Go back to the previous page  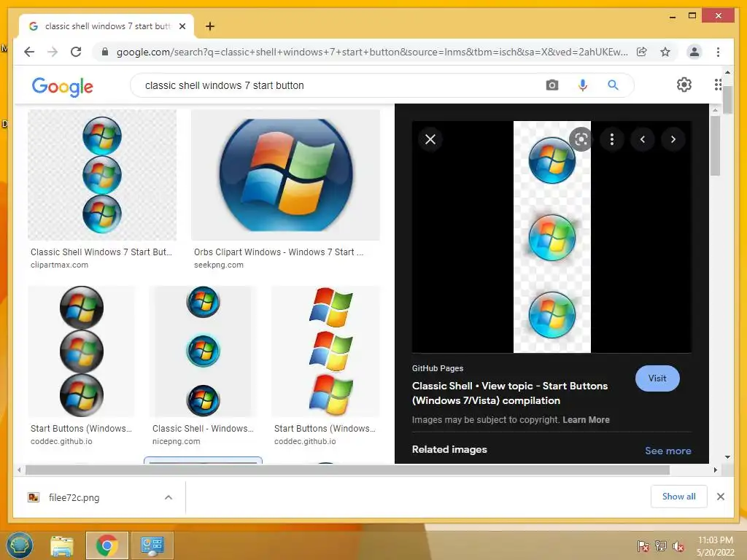[29, 52]
